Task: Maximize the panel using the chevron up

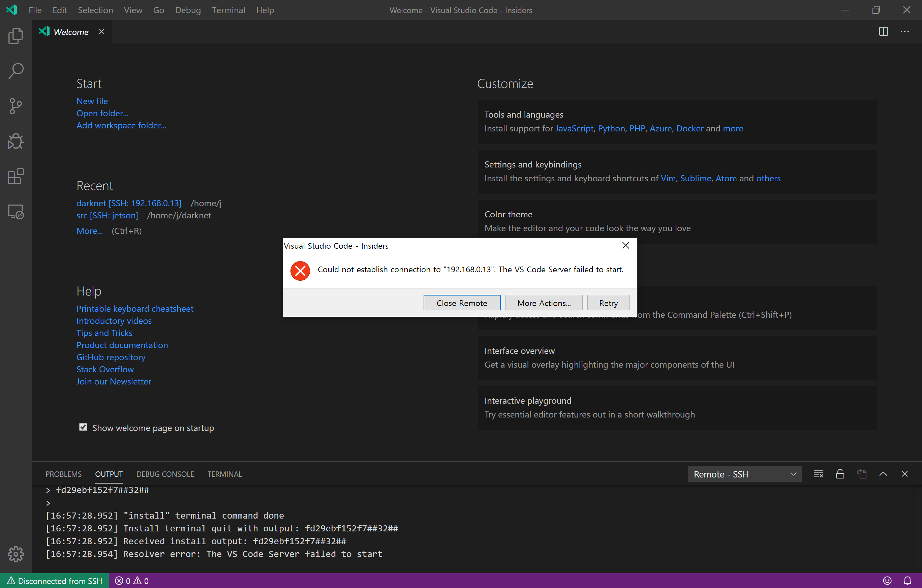Action: 883,474
